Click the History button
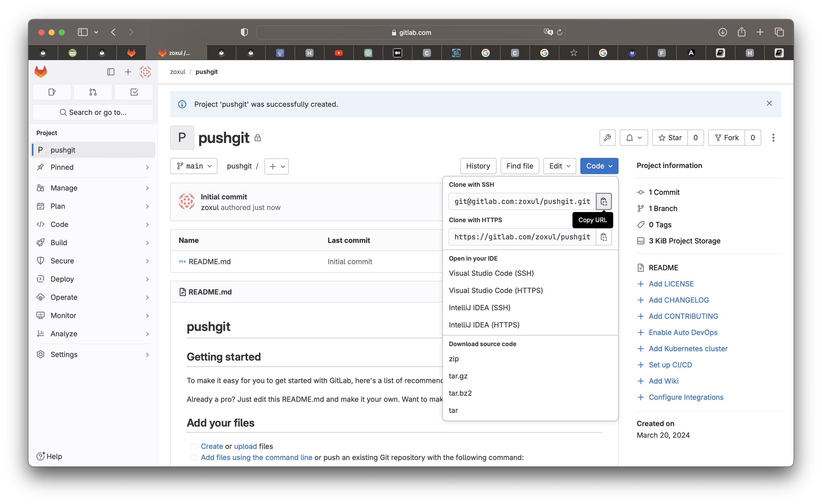822x504 pixels. point(478,166)
